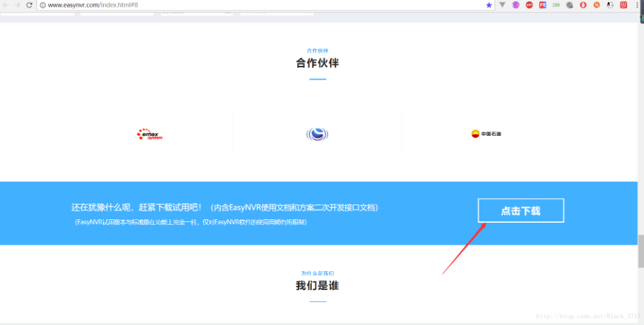Click the black-and-white cat extension icon

point(610,5)
